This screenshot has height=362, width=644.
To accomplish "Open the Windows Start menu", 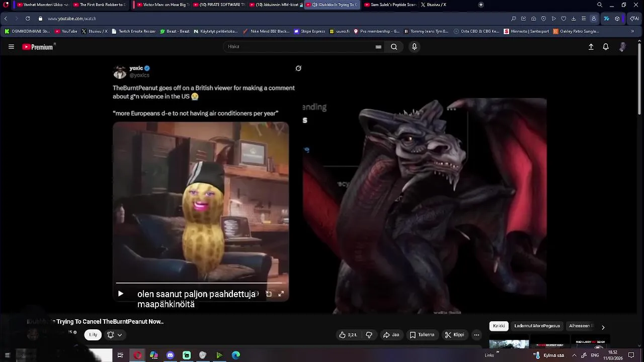I will (7, 355).
